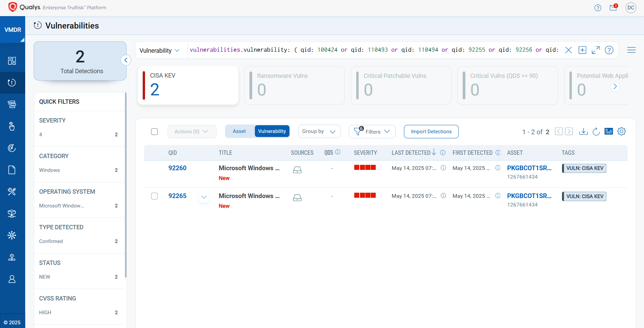The height and width of the screenshot is (328, 644).
Task: Open the radar scan icon in sidebar
Action: coord(12,148)
